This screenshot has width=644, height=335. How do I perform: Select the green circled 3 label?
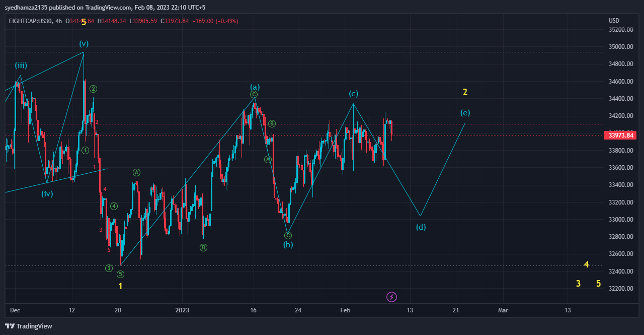(x=109, y=268)
